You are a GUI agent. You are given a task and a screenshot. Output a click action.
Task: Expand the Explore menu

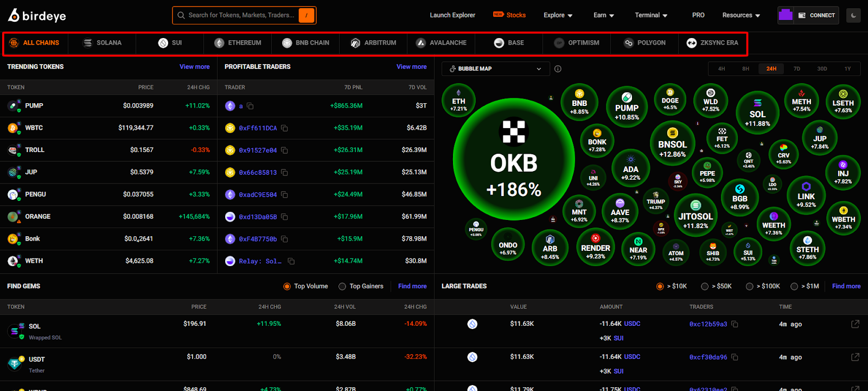pos(558,15)
